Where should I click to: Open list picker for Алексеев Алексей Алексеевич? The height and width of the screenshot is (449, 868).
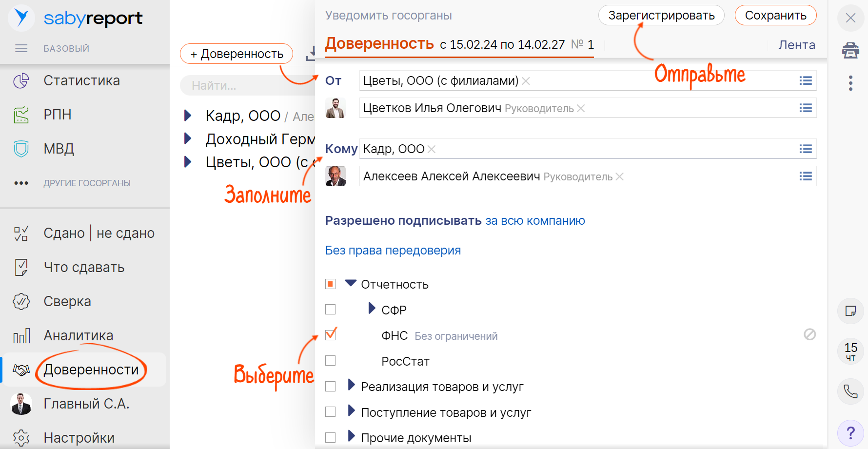pyautogui.click(x=806, y=176)
